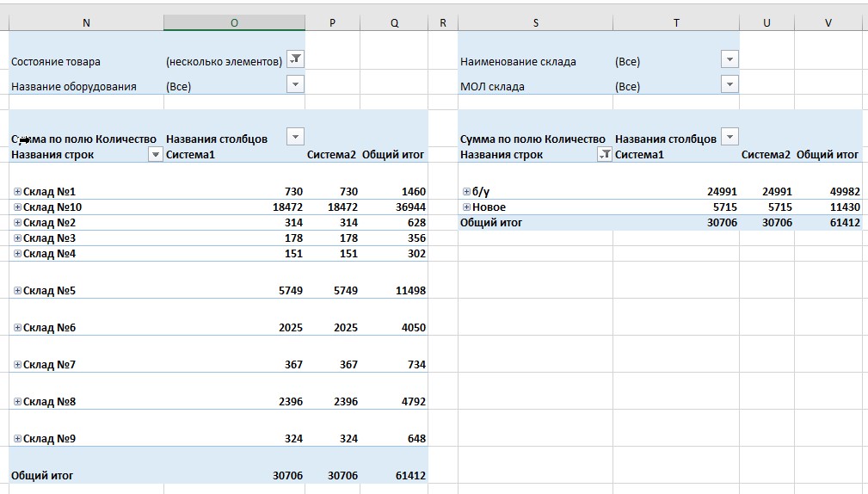
Task: Open left pivot Названия строк dropdown
Action: pyautogui.click(x=156, y=155)
